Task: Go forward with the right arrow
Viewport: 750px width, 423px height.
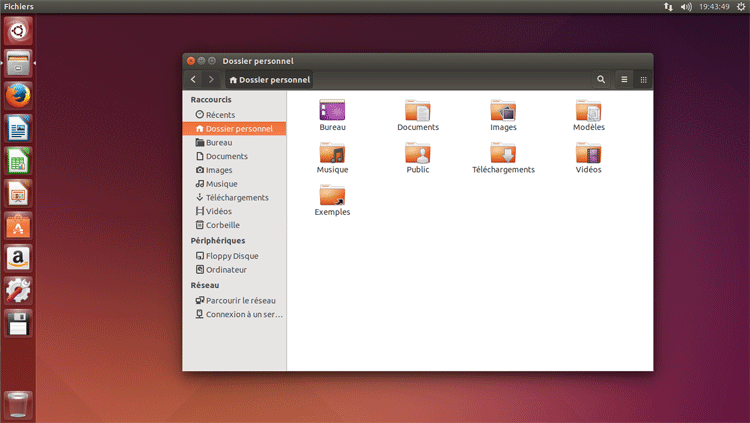Action: [211, 79]
